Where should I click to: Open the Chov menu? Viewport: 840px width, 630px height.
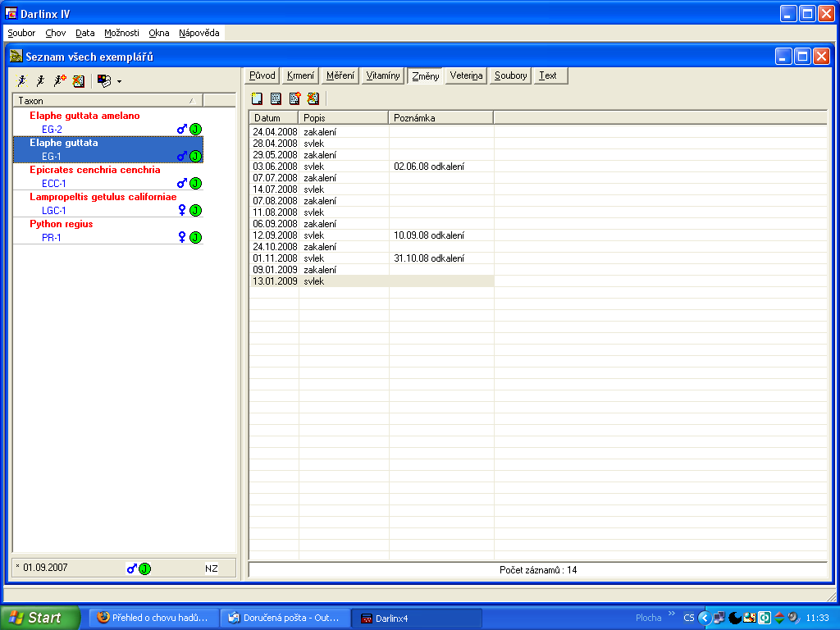[x=56, y=33]
